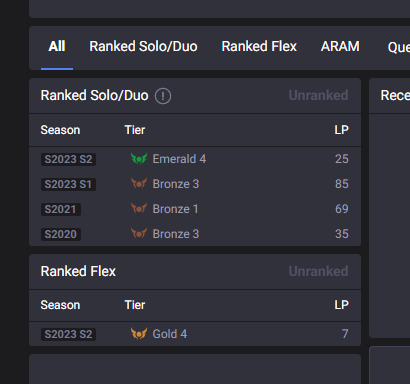This screenshot has height=384, width=410.
Task: Click the Bronze 3 emblem for S2023 S1
Action: [139, 184]
